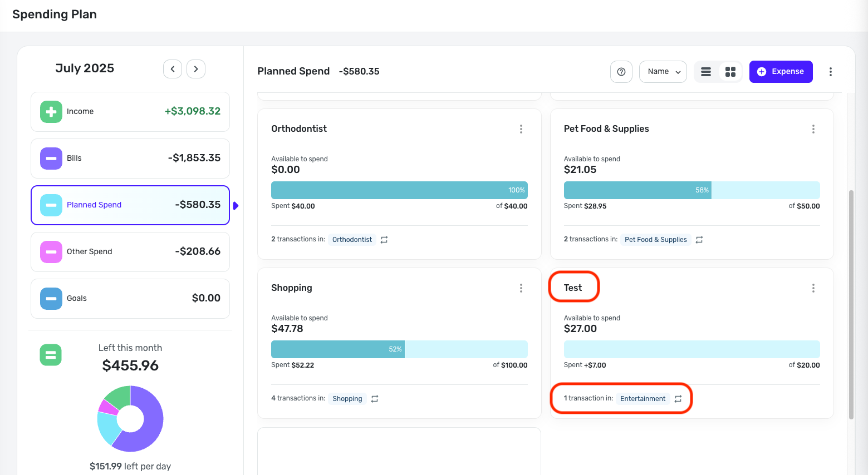Click the Orthodontist card title
This screenshot has width=868, height=475.
pyautogui.click(x=299, y=129)
